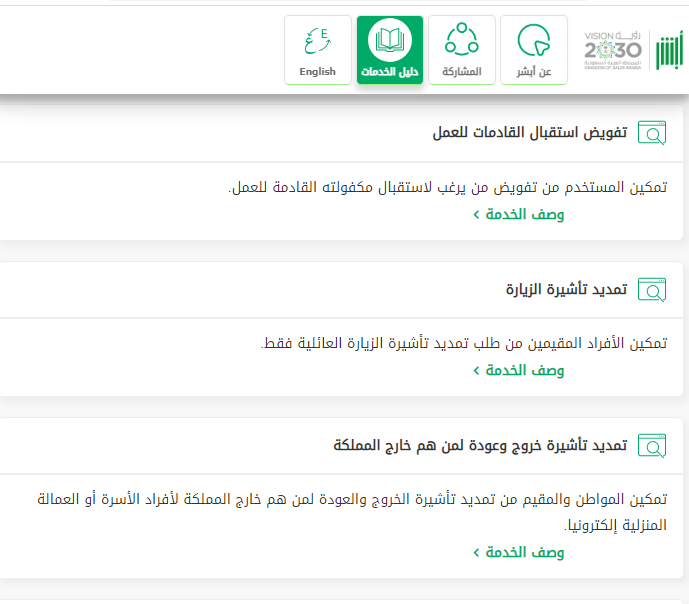Click the icon beside تفويض استقبال القادمات للعمل
The width and height of the screenshot is (689, 604).
651,133
